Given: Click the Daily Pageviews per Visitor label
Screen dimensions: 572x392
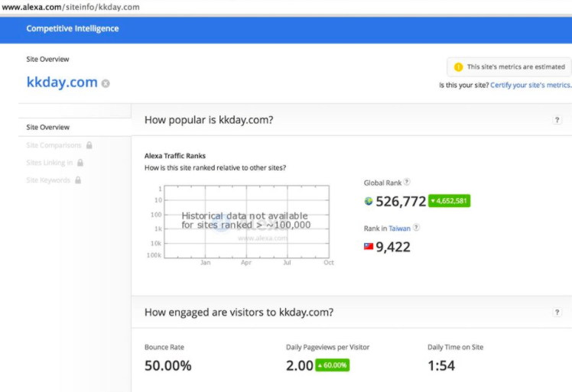Looking at the screenshot, I should click(x=327, y=347).
